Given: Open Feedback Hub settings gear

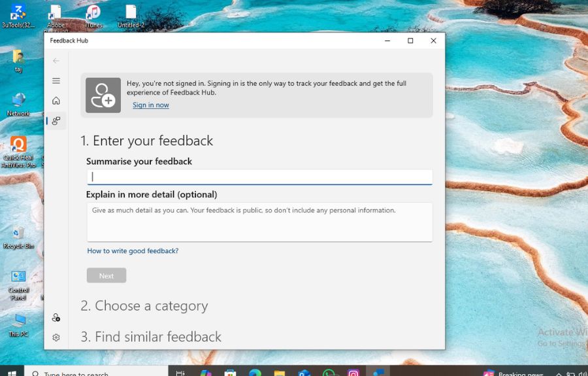Looking at the screenshot, I should (x=56, y=337).
